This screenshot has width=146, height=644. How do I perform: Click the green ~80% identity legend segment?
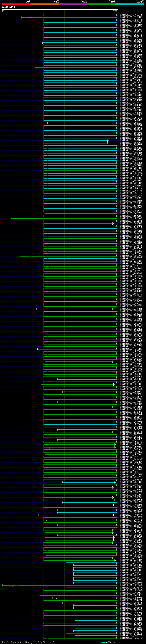click(x=101, y=4)
